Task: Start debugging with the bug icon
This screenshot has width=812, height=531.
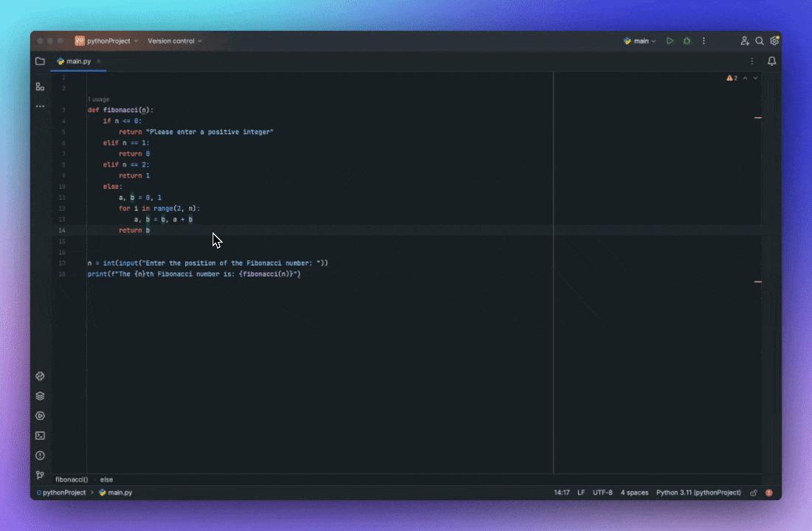Action: (x=687, y=41)
